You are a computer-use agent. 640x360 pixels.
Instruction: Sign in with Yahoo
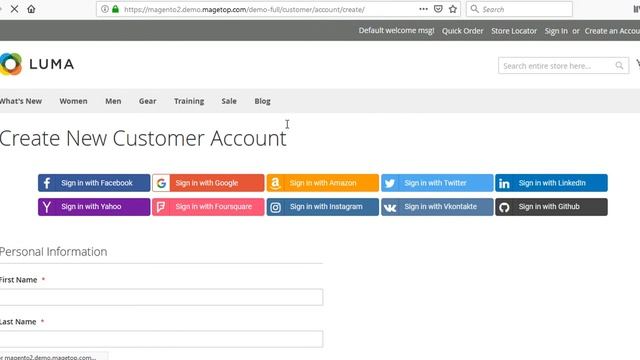coord(94,207)
